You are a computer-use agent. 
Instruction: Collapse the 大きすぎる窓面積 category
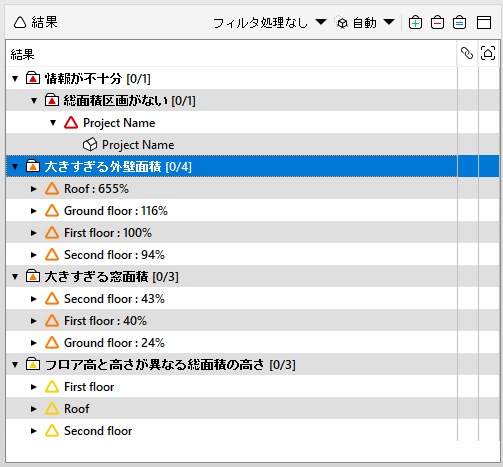[x=15, y=277]
